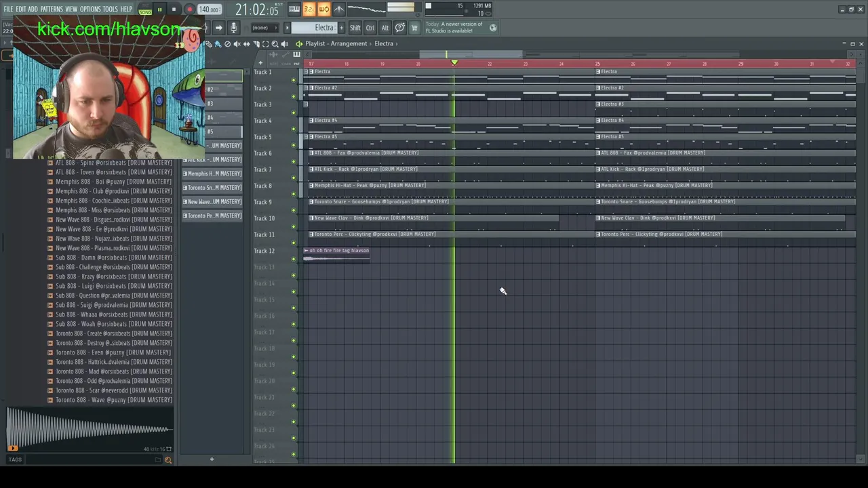Select the 'oh oh fire tag hlavson' clip
The image size is (868, 488).
point(337,254)
